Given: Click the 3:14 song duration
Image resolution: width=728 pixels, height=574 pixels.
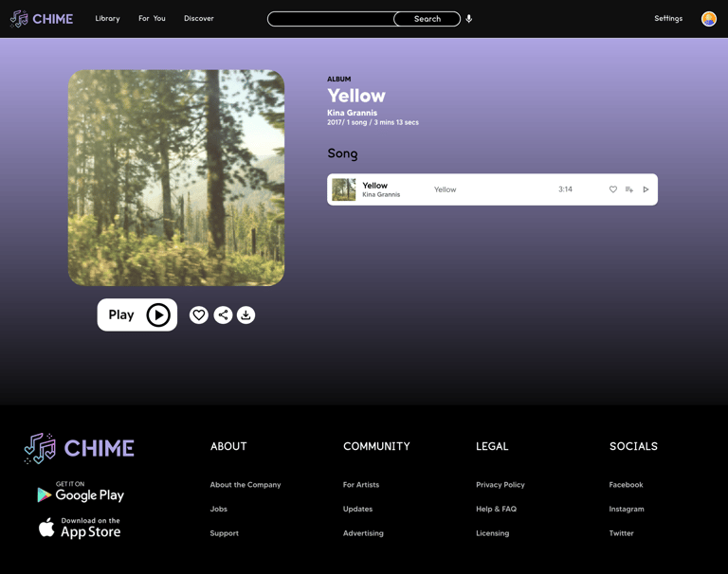Looking at the screenshot, I should click(x=565, y=189).
